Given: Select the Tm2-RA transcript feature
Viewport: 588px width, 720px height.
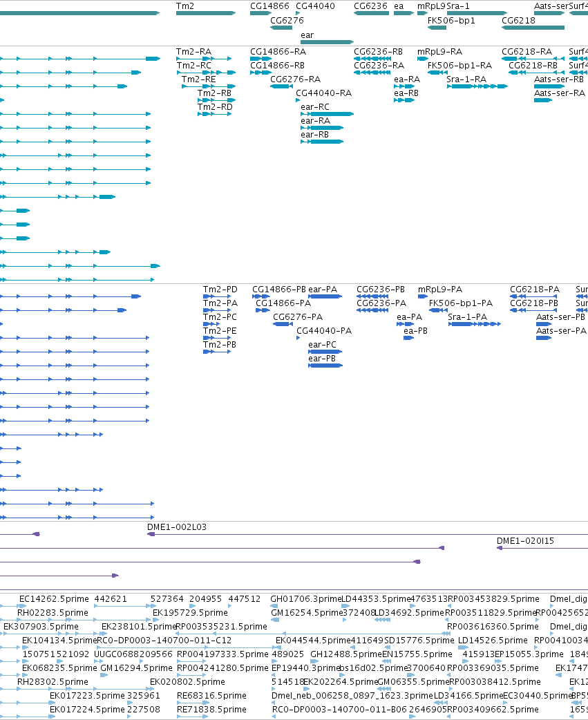Looking at the screenshot, I should 204,59.
